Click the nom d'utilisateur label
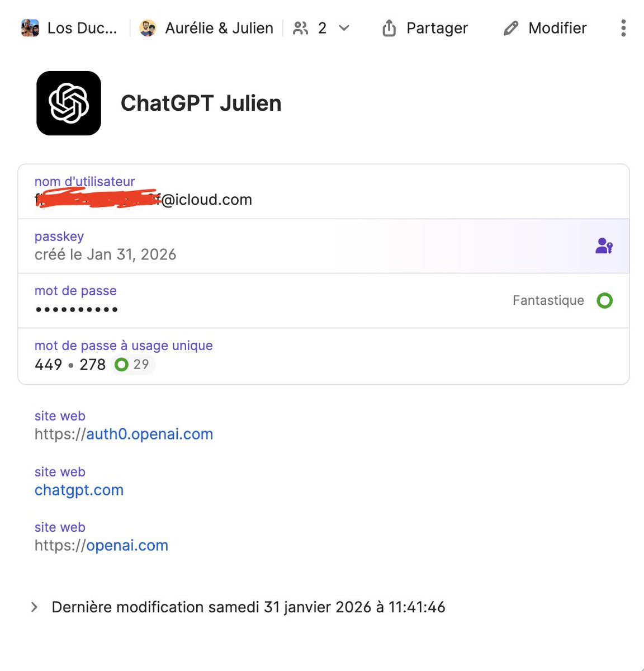Image resolution: width=644 pixels, height=671 pixels. click(84, 181)
